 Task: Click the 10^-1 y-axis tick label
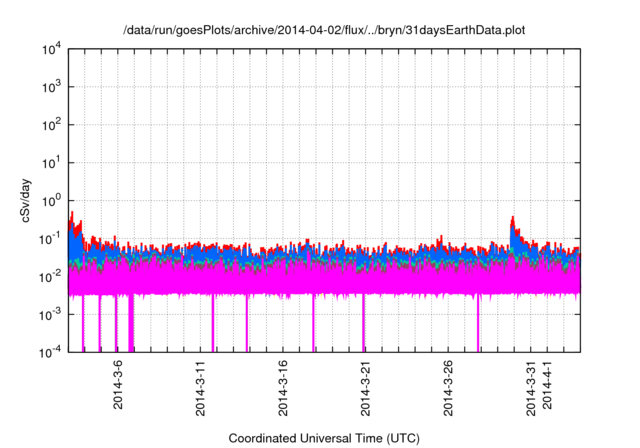click(x=50, y=239)
